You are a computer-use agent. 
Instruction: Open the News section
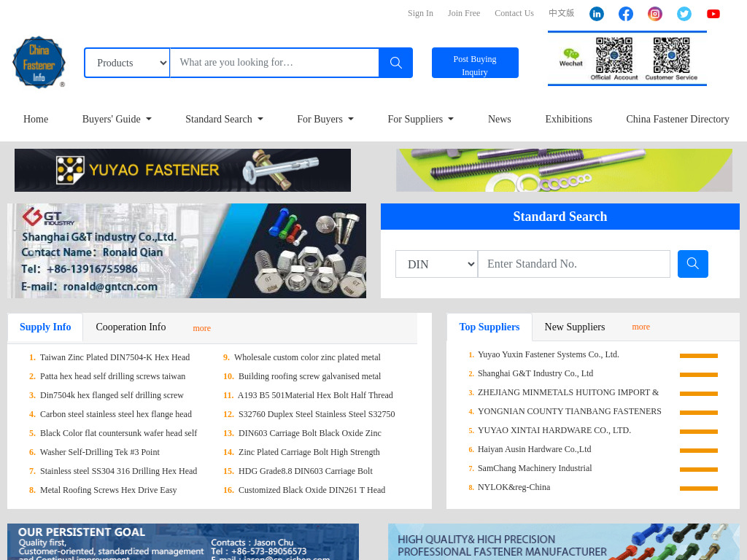(499, 119)
